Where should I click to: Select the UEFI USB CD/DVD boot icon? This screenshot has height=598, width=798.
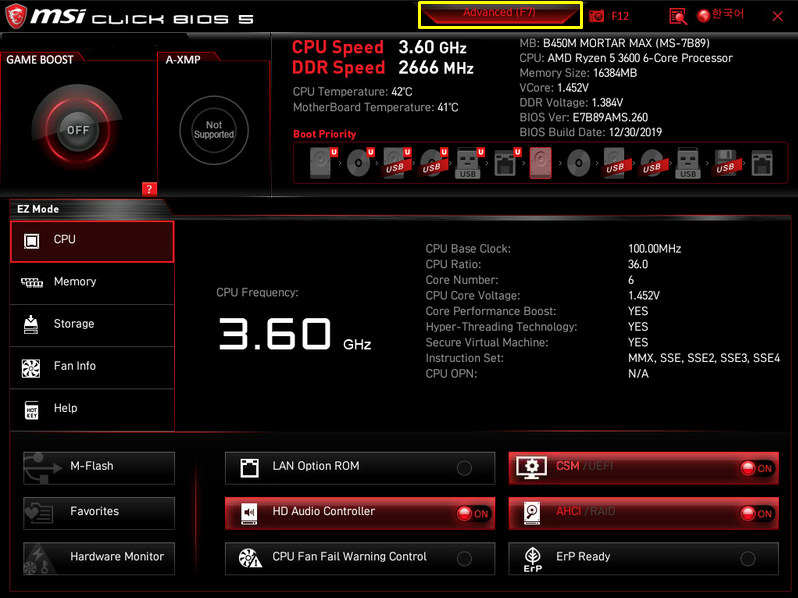tap(433, 163)
